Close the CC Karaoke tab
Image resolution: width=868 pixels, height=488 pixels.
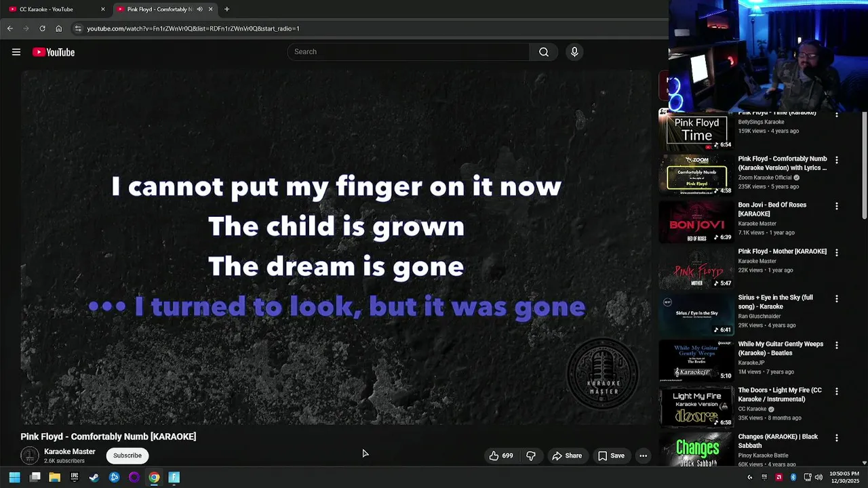tap(103, 9)
